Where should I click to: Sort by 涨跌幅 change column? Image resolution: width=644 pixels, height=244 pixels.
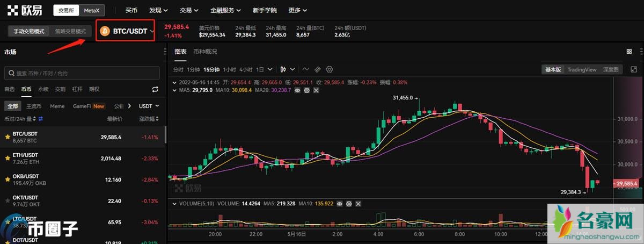[149, 119]
